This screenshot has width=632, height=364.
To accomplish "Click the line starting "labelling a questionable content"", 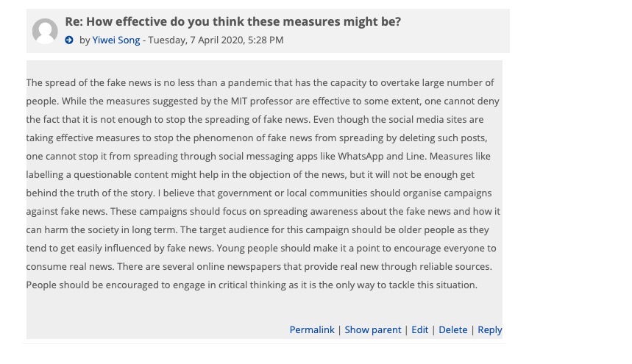I will coord(250,175).
